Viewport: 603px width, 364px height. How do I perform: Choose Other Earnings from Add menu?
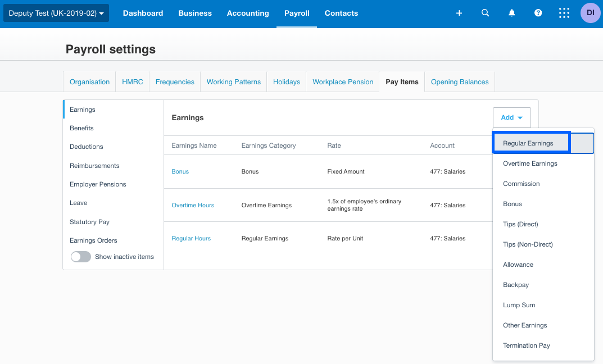[x=543, y=325]
